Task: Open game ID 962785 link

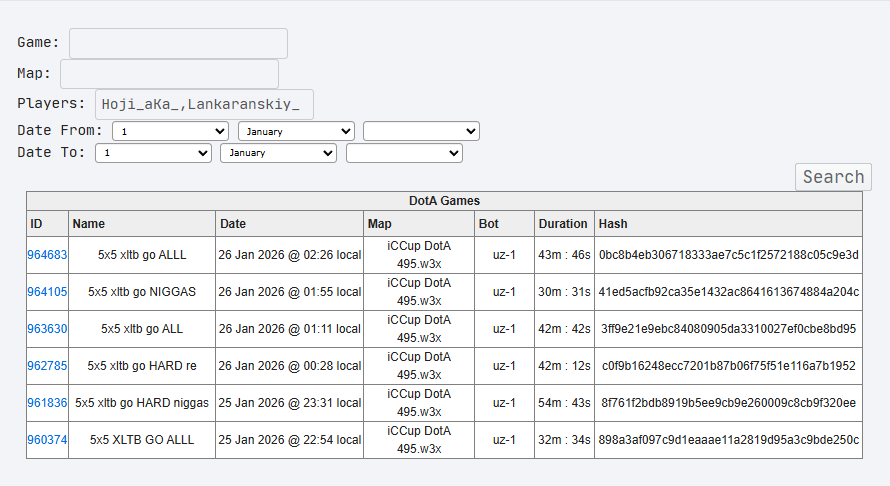Action: (47, 366)
